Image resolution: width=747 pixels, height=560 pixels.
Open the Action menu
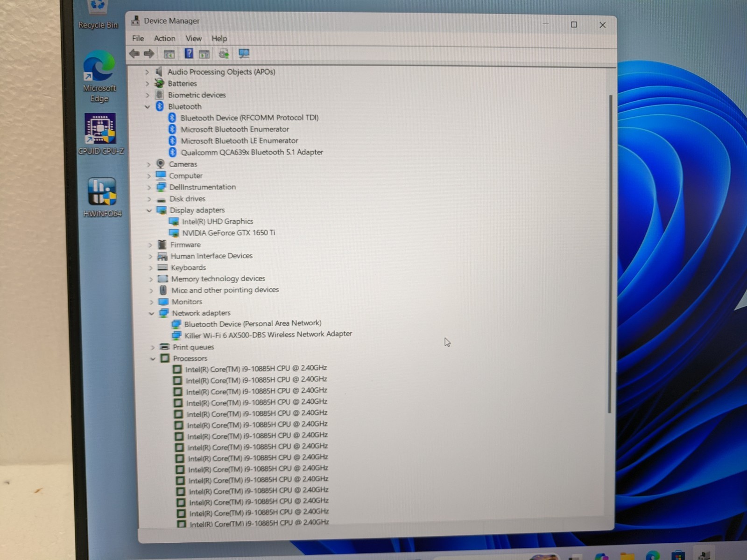165,38
